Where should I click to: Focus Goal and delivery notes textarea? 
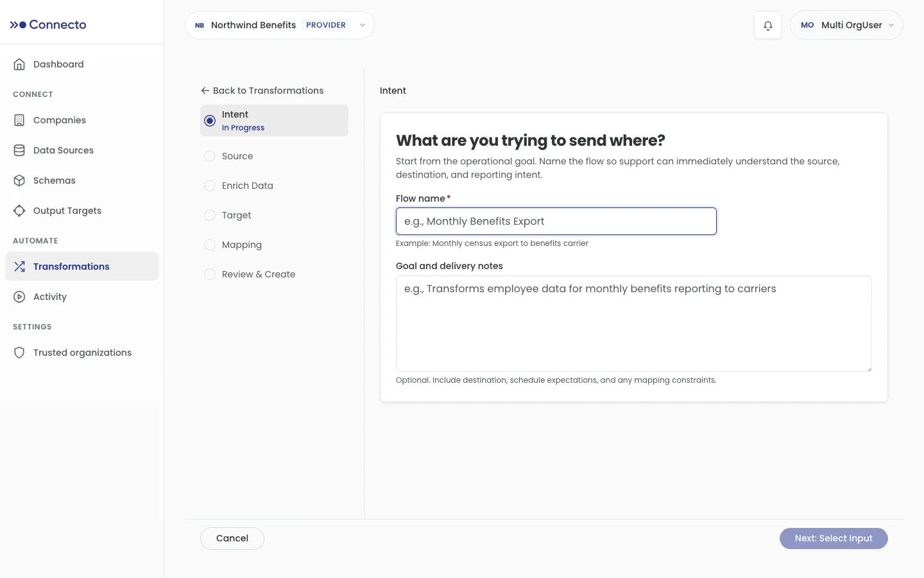pos(634,324)
